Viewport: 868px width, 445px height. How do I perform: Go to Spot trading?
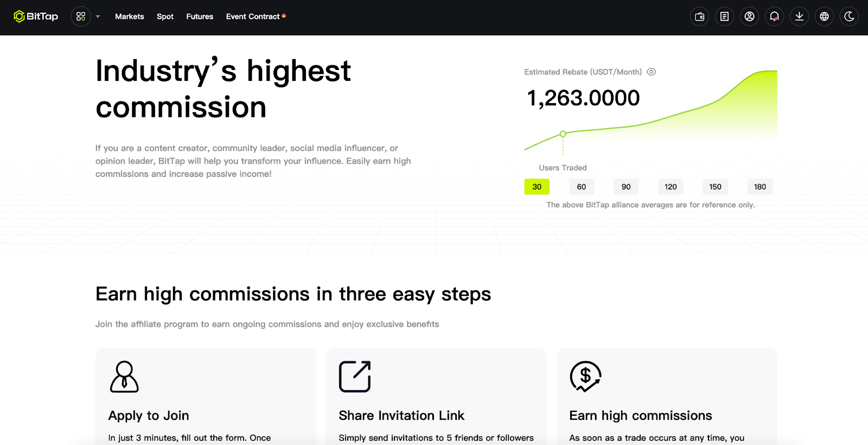(x=165, y=17)
